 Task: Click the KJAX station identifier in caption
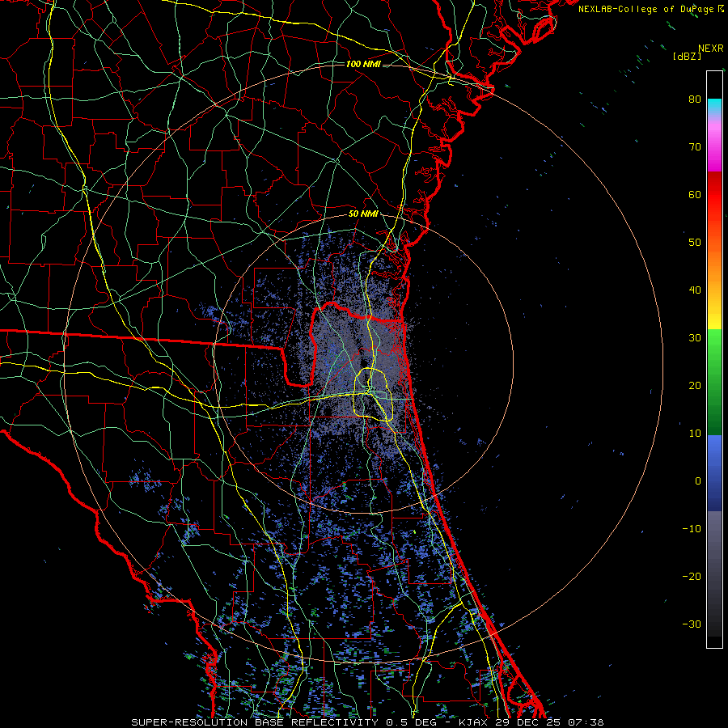pos(474,722)
